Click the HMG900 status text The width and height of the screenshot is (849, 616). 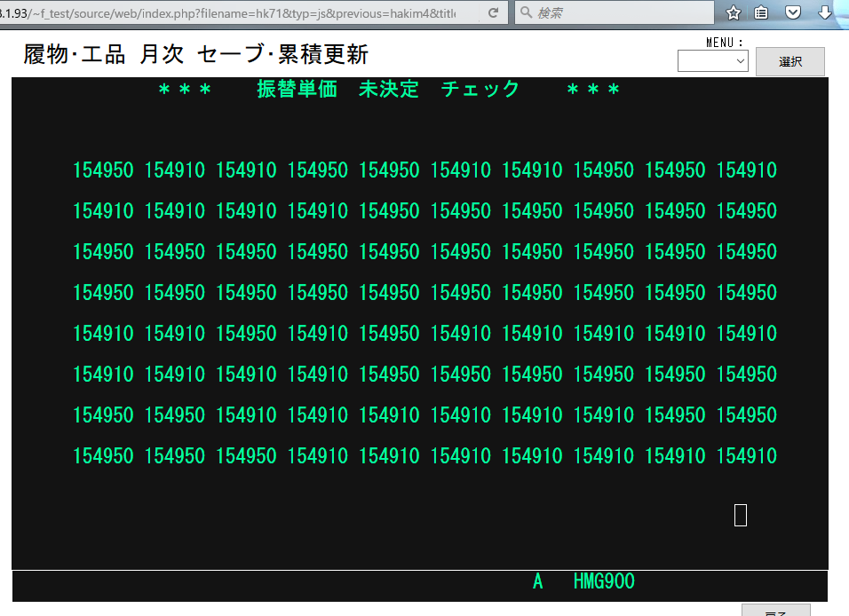[604, 582]
